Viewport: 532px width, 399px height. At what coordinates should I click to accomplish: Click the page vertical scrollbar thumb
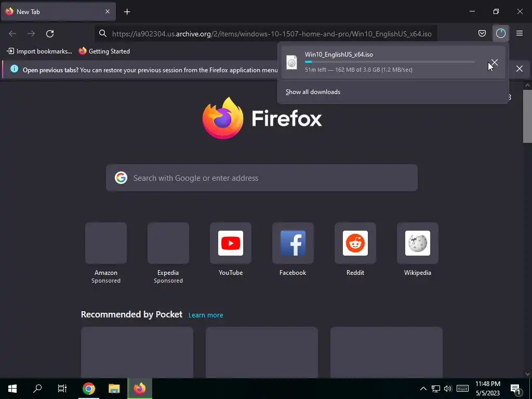[x=527, y=116]
